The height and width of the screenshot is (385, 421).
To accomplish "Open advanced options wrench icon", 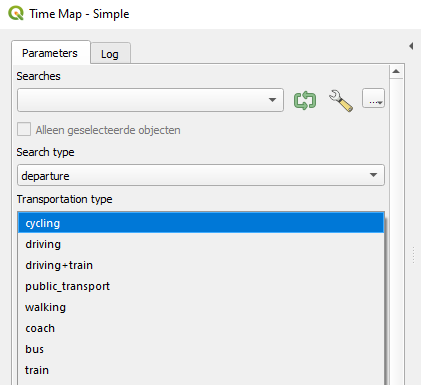I will (341, 101).
